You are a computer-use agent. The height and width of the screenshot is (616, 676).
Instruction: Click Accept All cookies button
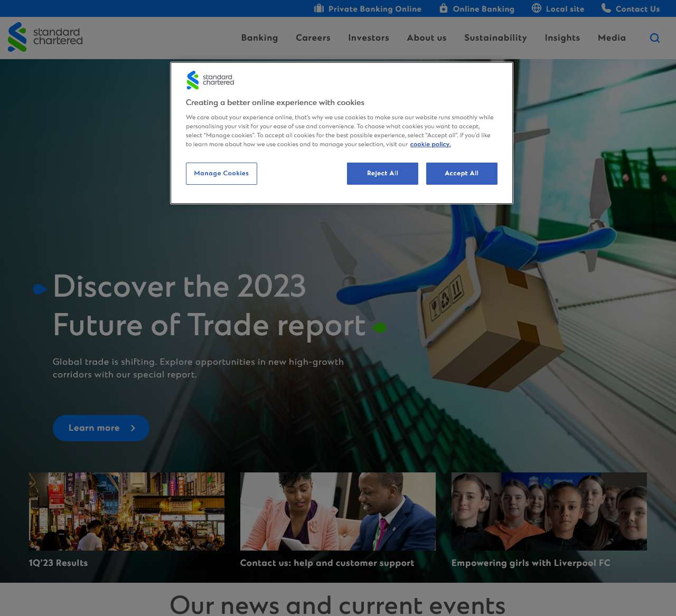pyautogui.click(x=462, y=174)
